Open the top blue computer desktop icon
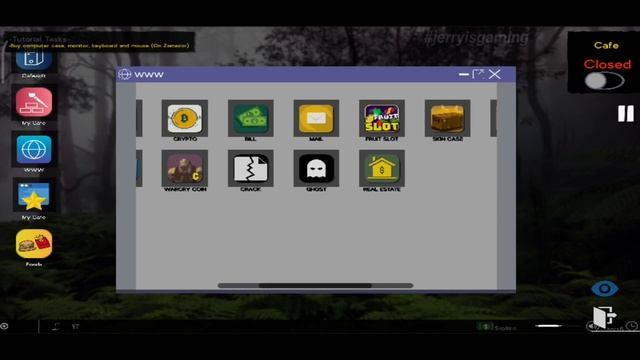The image size is (640, 360). (x=34, y=60)
